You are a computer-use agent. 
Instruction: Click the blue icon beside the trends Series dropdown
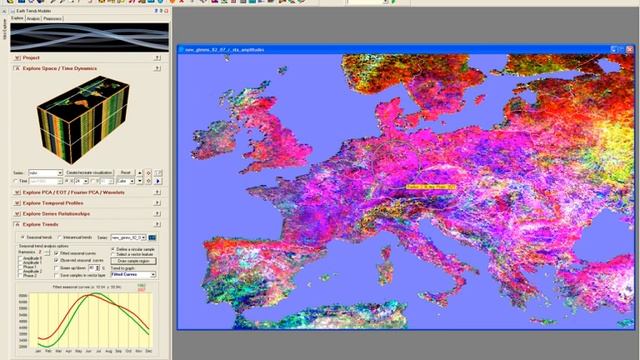pos(152,237)
